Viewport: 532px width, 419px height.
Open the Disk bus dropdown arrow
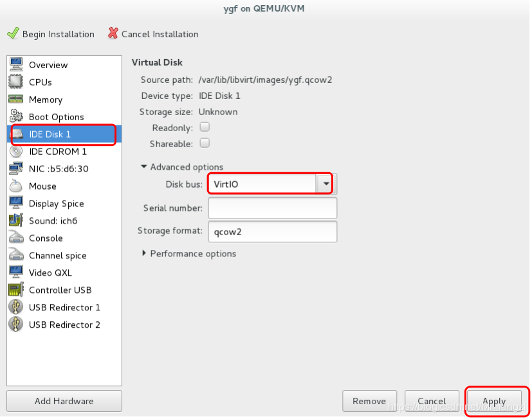326,184
